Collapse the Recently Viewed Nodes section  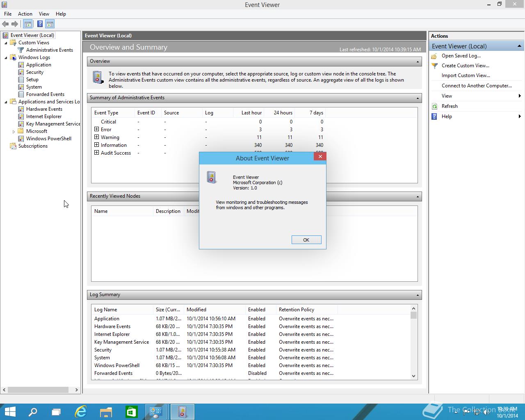pyautogui.click(x=418, y=196)
